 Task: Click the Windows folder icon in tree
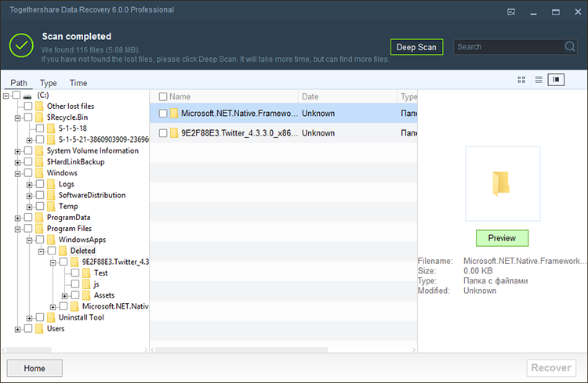[39, 173]
